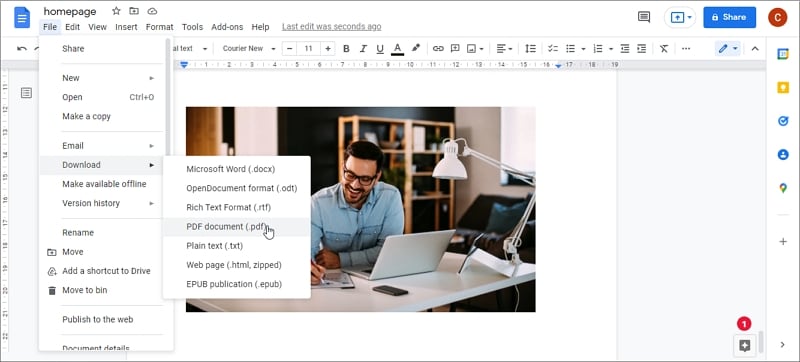Screen dimensions: 800x362
Task: Download as Microsoft Word (.docx)
Action: (237, 169)
